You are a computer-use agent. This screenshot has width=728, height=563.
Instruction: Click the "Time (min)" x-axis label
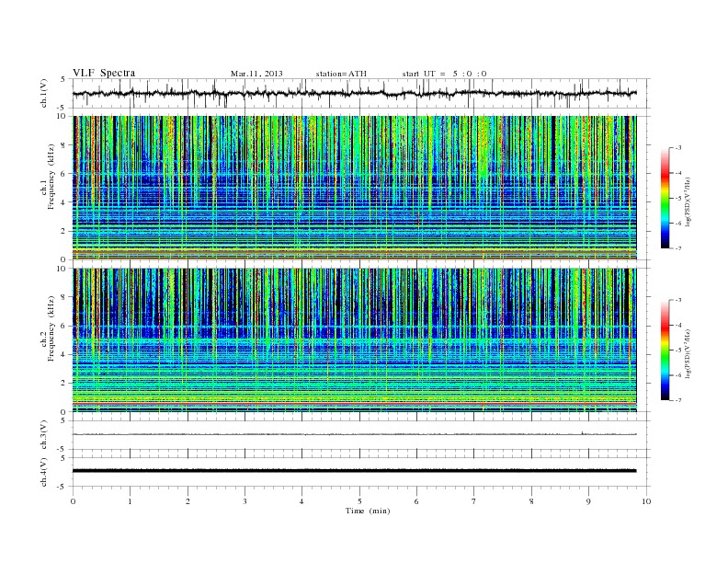click(368, 511)
